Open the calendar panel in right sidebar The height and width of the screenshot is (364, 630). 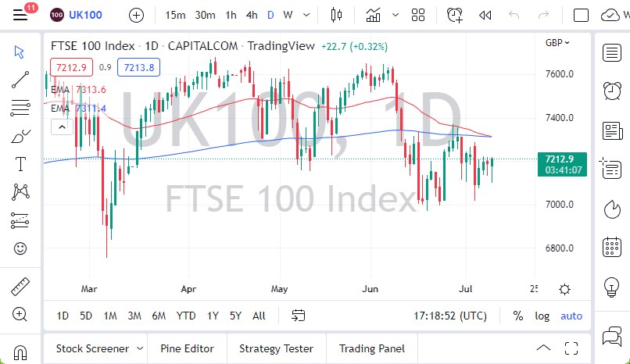[x=612, y=248]
